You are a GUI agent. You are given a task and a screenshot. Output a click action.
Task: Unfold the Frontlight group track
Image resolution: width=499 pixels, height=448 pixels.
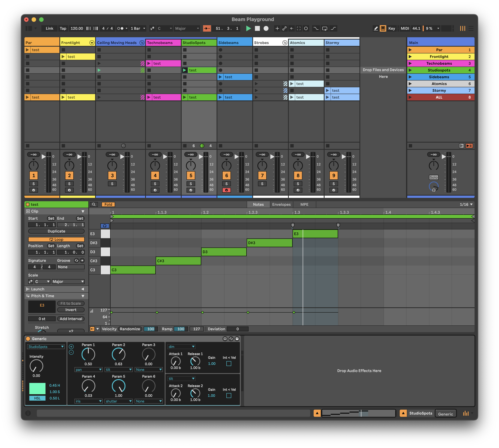(x=92, y=43)
